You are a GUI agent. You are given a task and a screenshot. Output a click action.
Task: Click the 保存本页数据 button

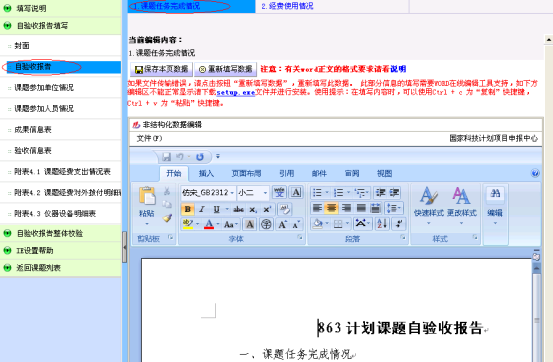162,69
